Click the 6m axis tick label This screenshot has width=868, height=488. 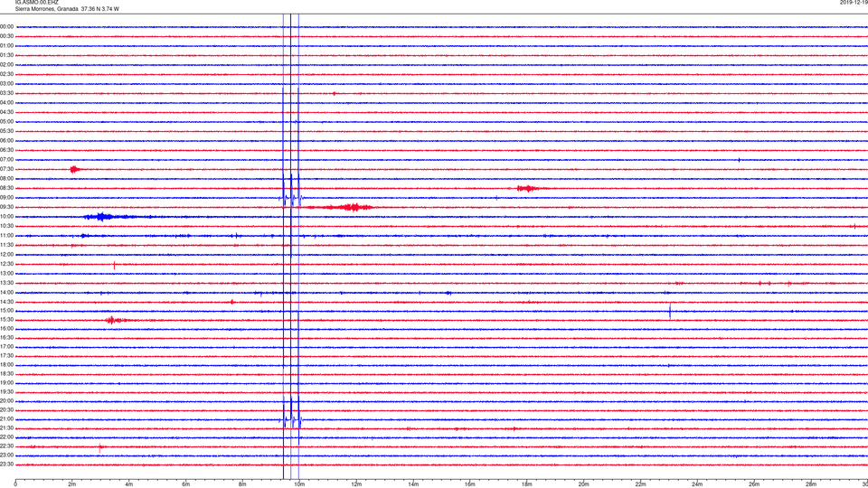point(186,484)
